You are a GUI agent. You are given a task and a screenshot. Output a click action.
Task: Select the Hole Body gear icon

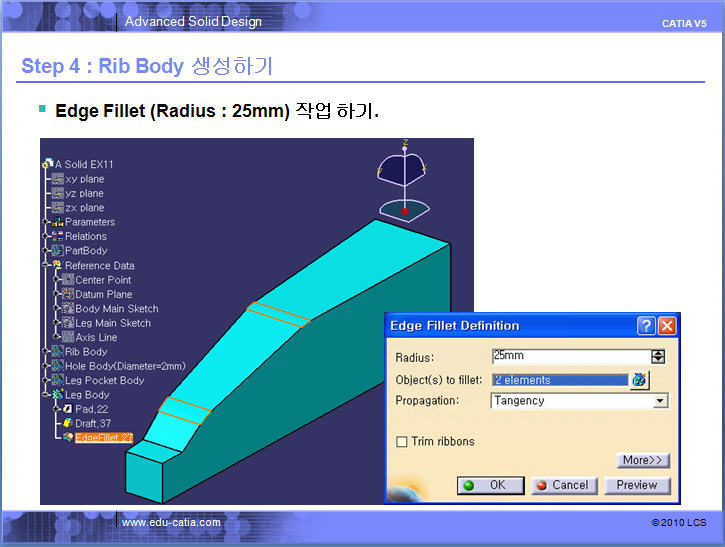(57, 366)
